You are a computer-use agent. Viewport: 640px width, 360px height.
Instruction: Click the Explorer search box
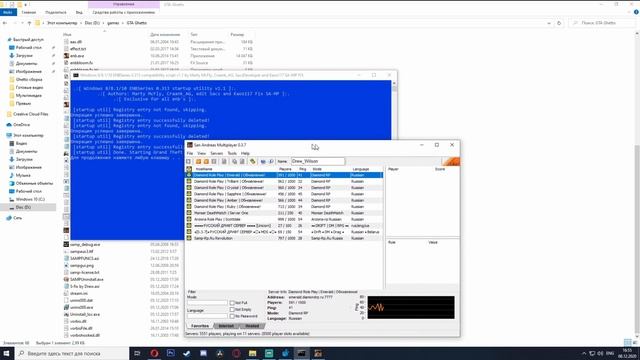[602, 23]
